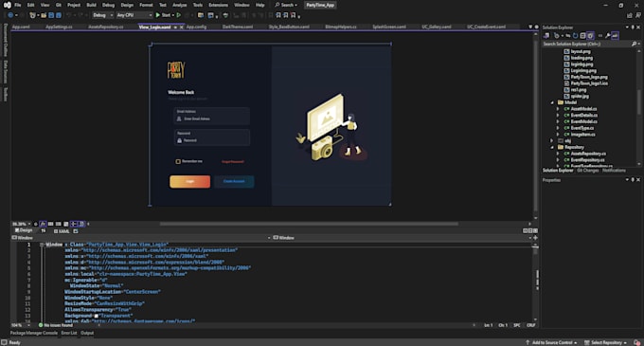Toggle snap to gridlines in designer

(x=59, y=224)
